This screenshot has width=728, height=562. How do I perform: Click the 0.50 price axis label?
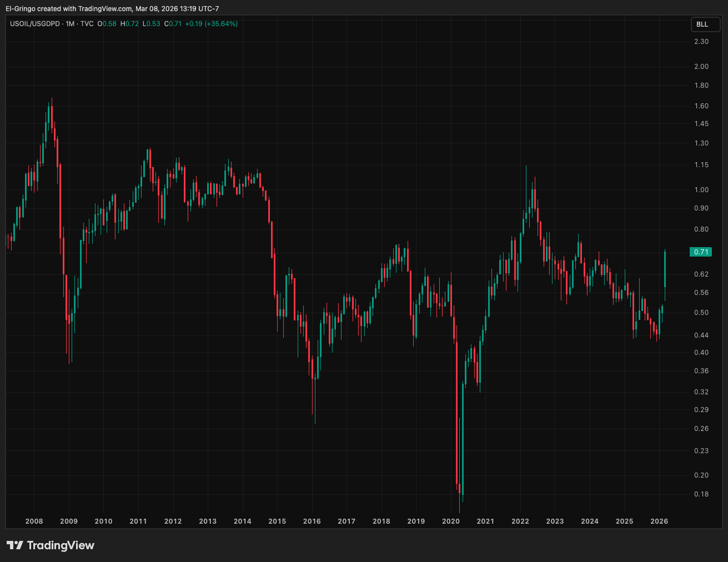702,313
